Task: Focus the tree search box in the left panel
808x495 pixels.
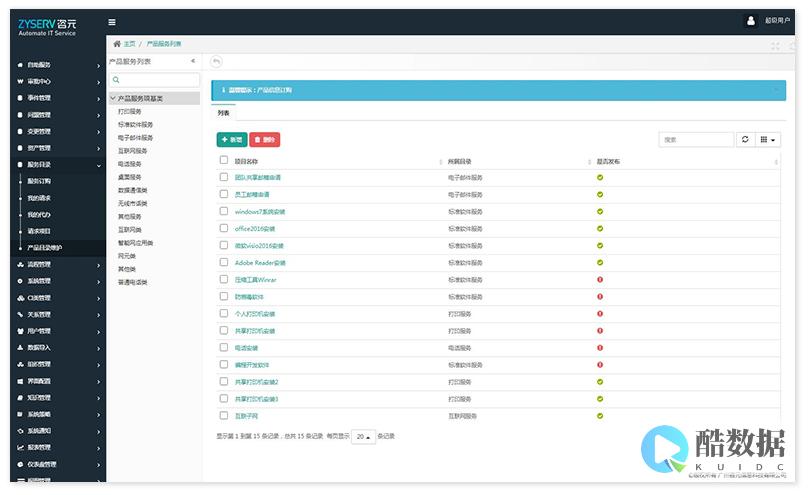Action: (155, 80)
